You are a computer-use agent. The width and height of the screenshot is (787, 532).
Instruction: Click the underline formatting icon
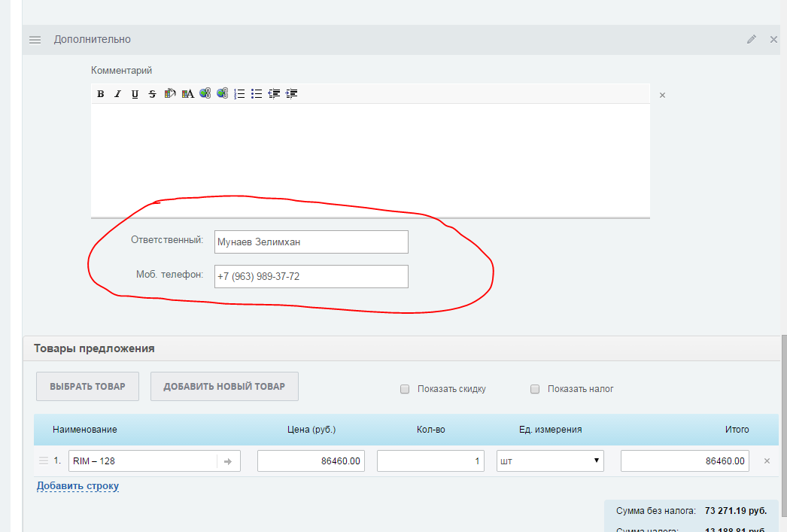coord(135,94)
